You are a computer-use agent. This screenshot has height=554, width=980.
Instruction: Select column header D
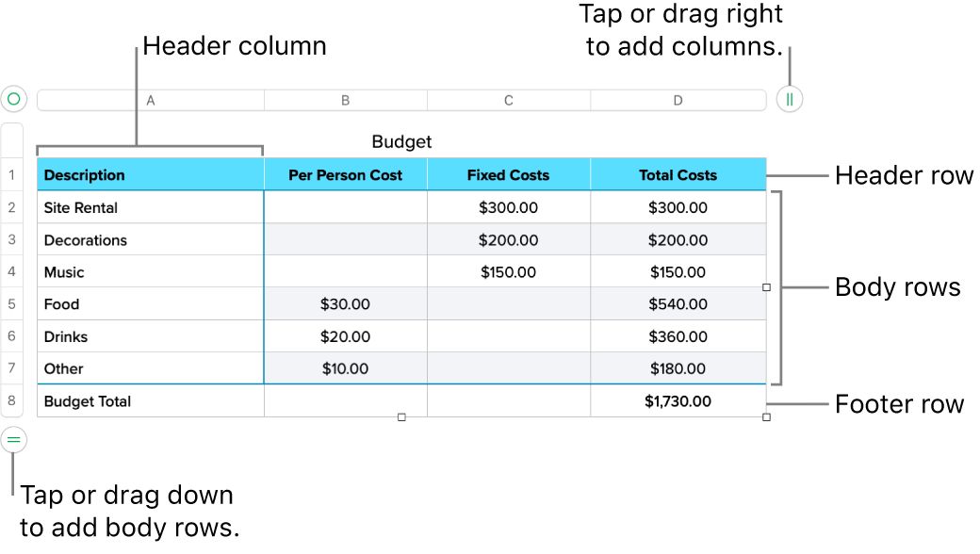678,99
